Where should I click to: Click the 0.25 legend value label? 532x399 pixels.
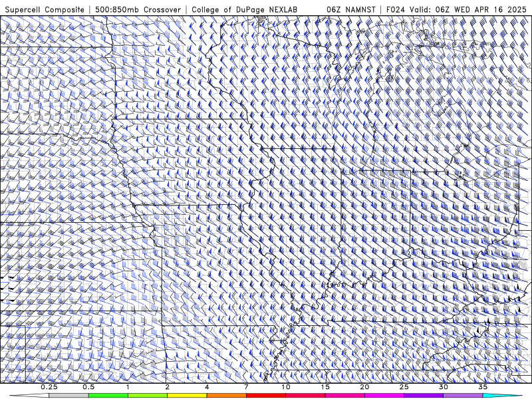[49, 387]
